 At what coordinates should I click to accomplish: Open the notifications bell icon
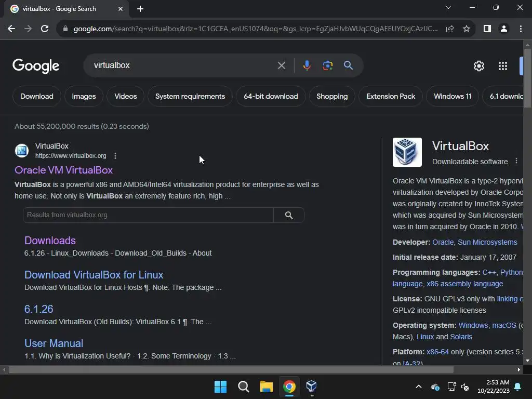(x=518, y=387)
